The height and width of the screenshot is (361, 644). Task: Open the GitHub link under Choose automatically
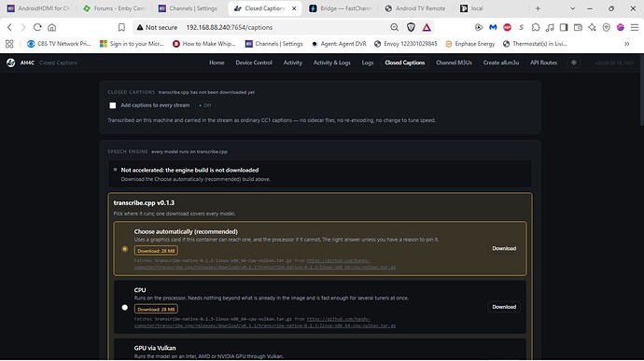[265, 264]
